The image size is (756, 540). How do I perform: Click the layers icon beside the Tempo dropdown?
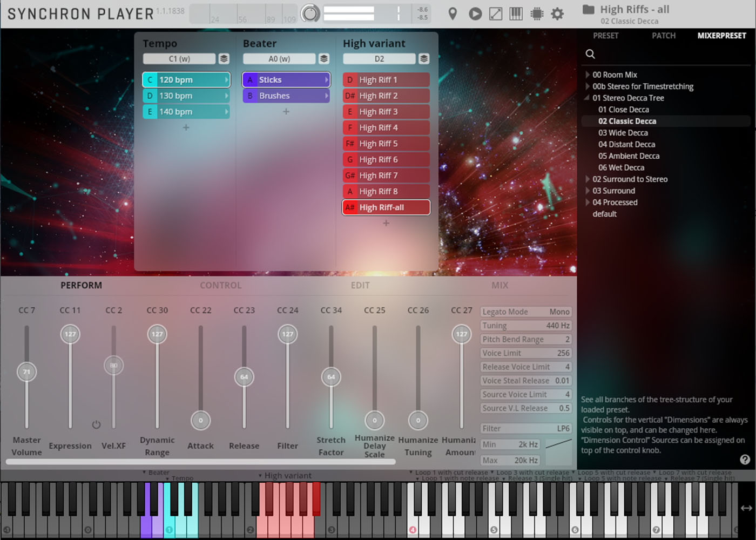[x=224, y=58]
